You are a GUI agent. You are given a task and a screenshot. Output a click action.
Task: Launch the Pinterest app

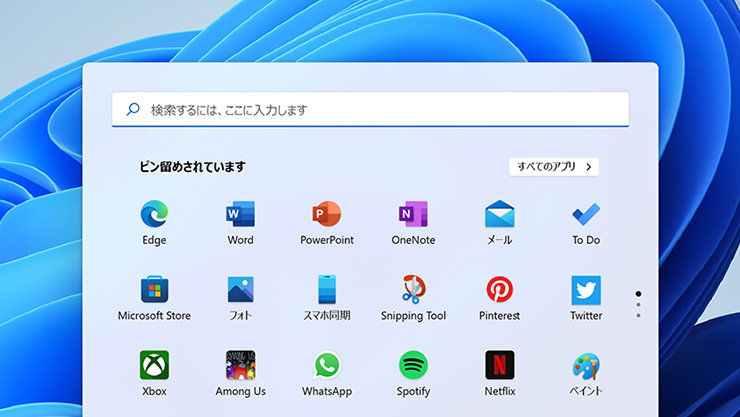pyautogui.click(x=499, y=298)
